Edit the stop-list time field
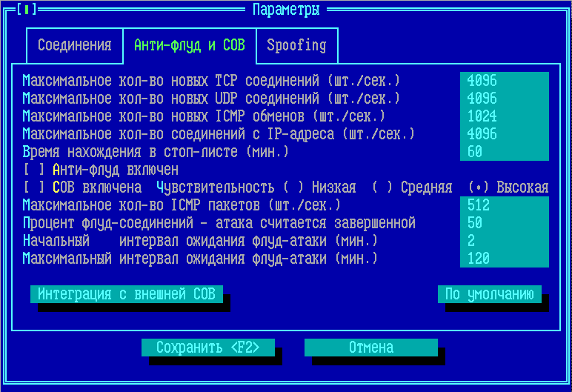Image resolution: width=572 pixels, height=392 pixels. point(504,152)
